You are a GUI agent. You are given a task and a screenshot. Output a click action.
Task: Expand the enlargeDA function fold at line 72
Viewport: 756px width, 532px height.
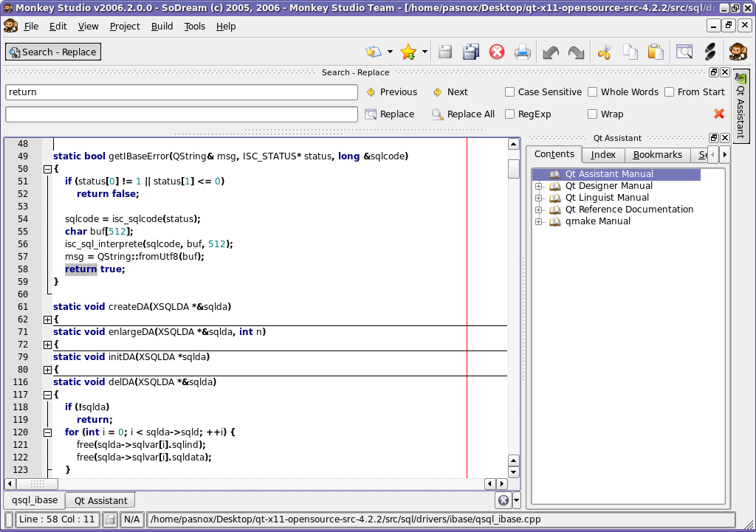(47, 345)
